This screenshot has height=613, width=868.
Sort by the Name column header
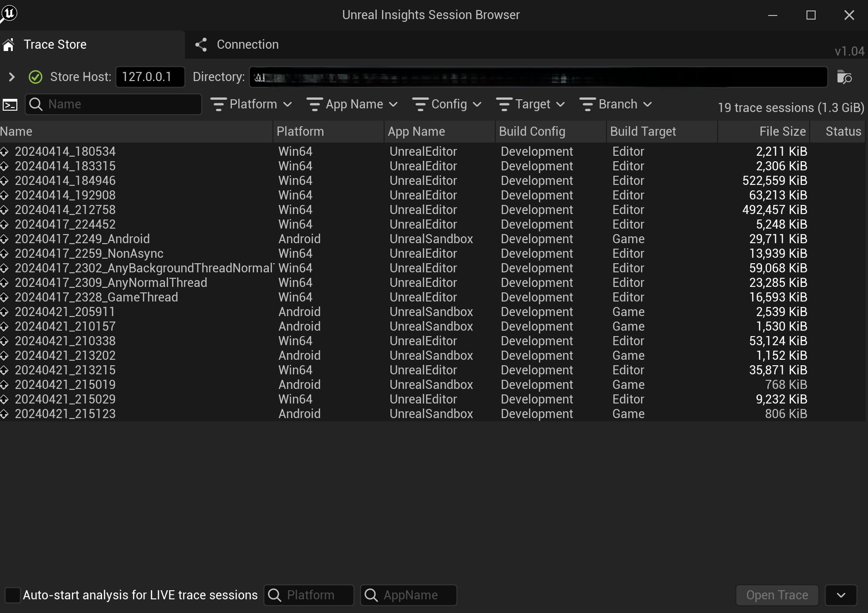136,132
